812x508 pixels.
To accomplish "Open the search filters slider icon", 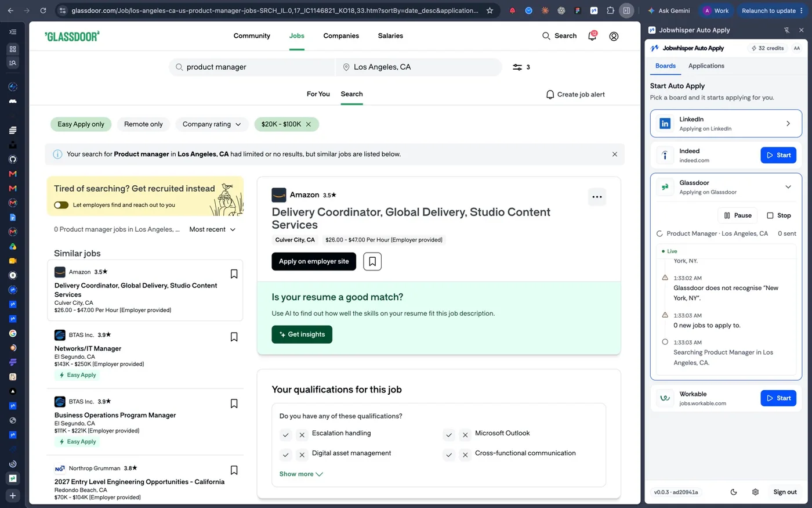I will point(517,67).
